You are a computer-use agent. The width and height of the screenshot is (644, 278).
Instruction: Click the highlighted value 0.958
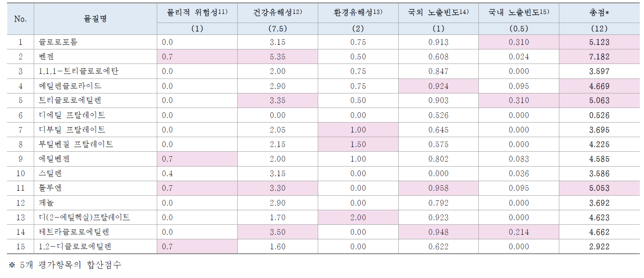438,188
